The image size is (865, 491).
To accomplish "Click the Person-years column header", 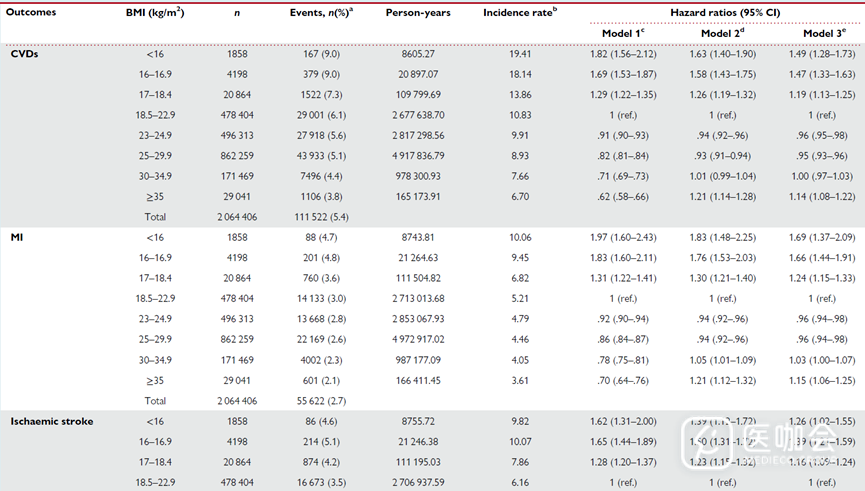I will pos(402,15).
